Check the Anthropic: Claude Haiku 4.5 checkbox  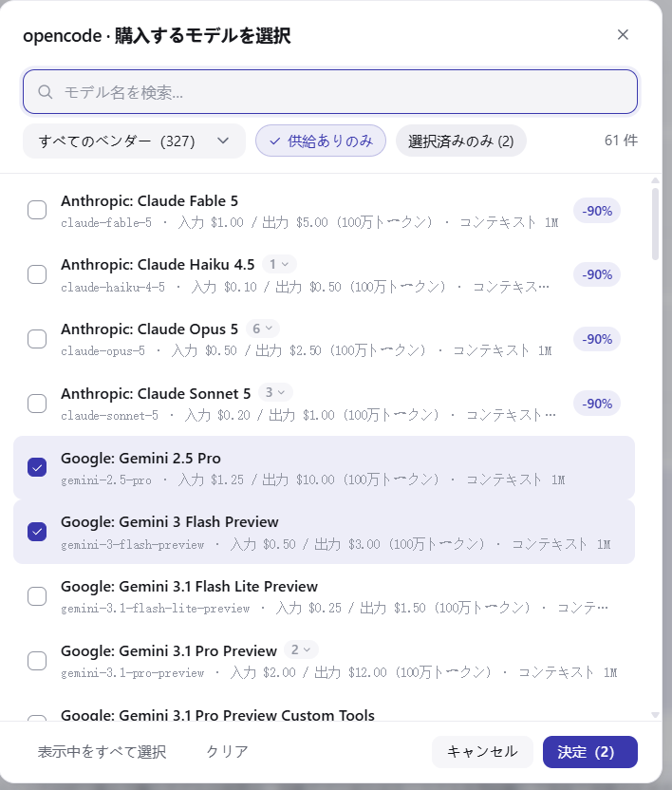37,274
